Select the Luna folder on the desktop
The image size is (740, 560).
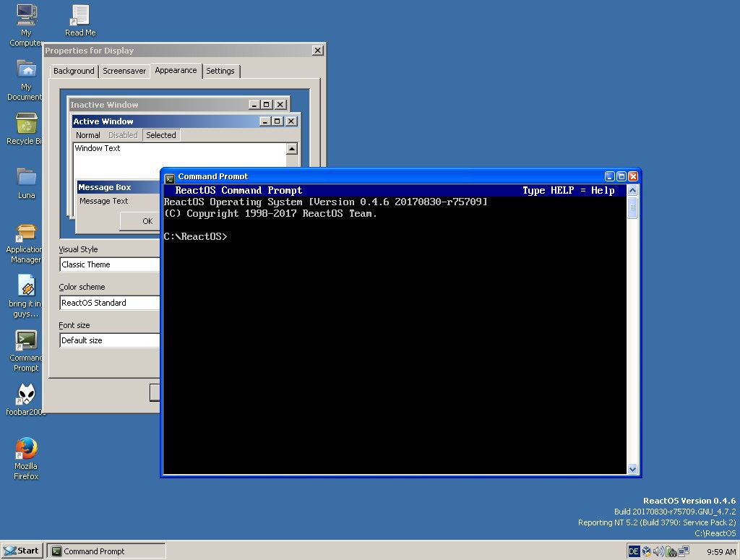tap(27, 183)
